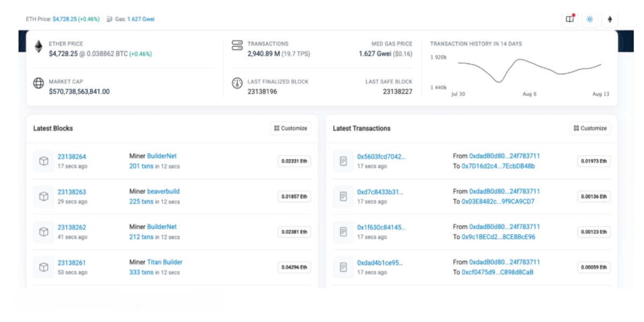The image size is (644, 322).
Task: View 201 txns in block 23138264
Action: click(x=141, y=166)
